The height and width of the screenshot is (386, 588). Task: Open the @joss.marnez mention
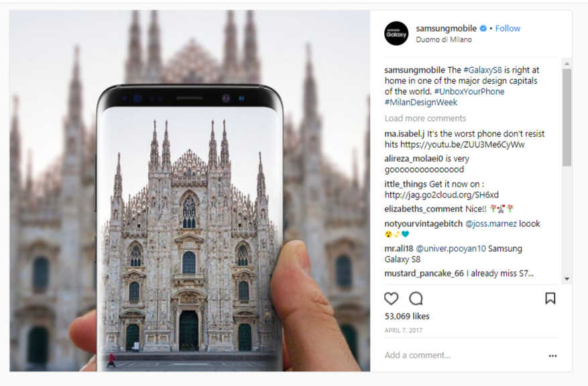[x=491, y=224]
